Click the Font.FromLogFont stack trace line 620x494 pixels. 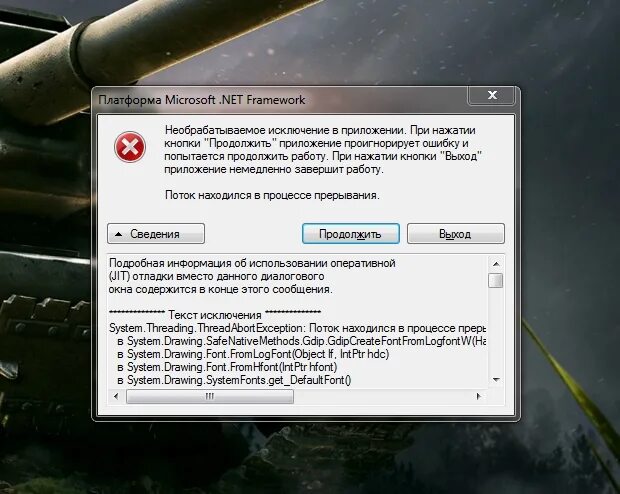click(x=253, y=354)
